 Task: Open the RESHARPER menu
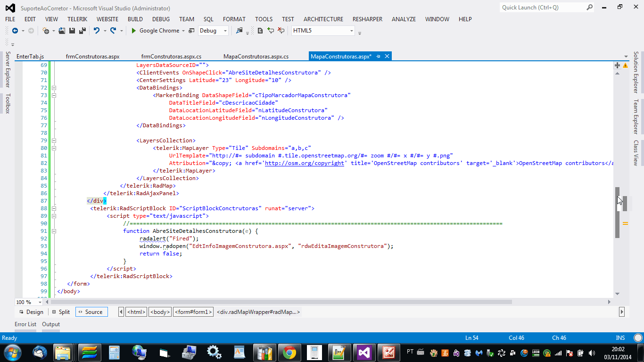367,19
